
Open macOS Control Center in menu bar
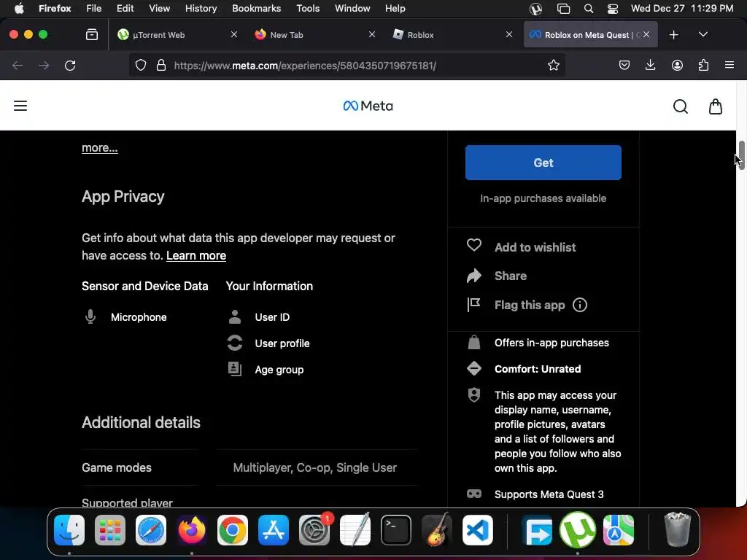613,9
